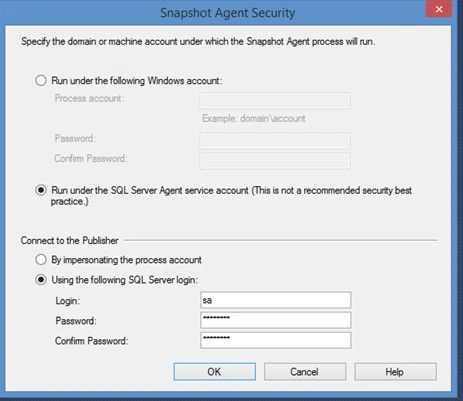Click the Connect to the Publisher heading
The image size is (463, 401).
click(69, 240)
